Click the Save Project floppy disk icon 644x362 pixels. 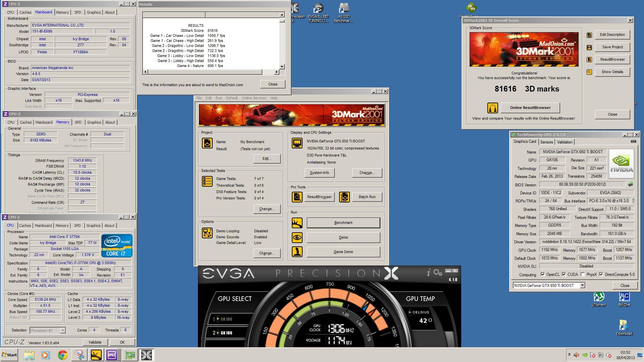coord(589,47)
